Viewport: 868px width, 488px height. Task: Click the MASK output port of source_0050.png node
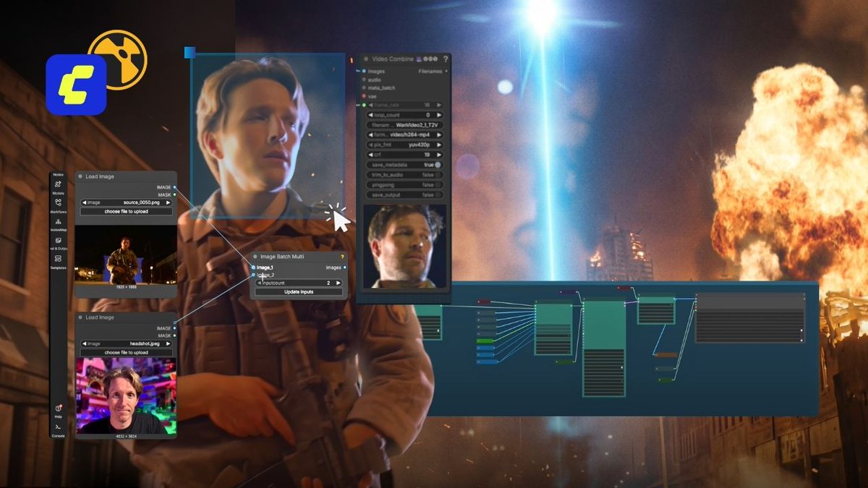coord(174,194)
